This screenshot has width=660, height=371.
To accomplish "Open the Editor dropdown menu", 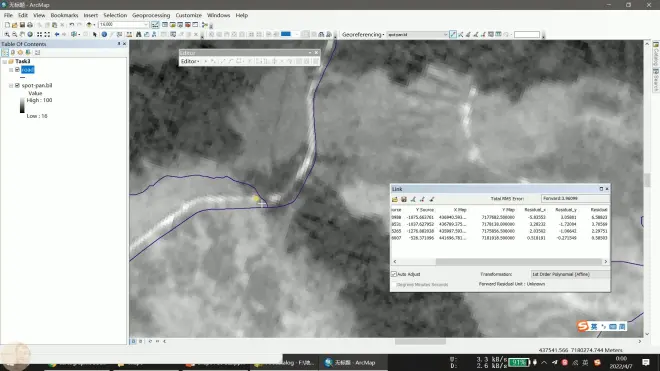I will tap(190, 61).
